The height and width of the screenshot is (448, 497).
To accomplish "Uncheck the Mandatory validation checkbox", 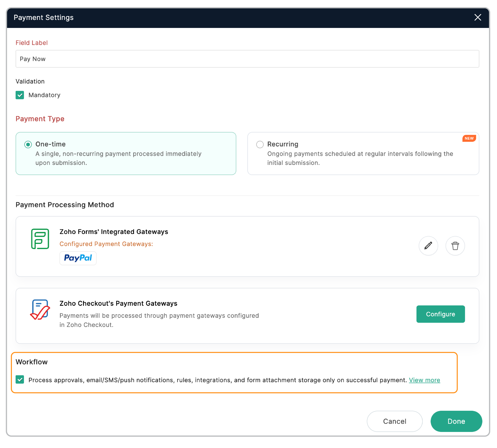I will [x=20, y=95].
